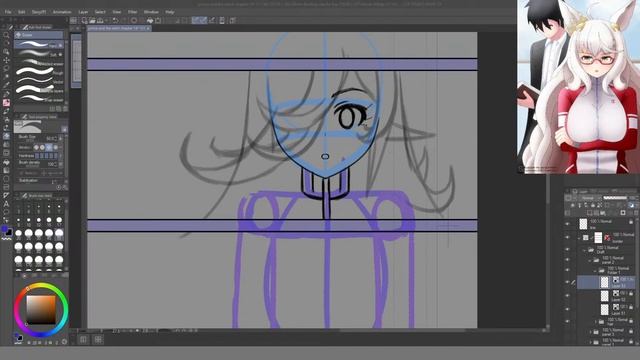
Task: Click the Brush Size value field
Action: pos(51,139)
